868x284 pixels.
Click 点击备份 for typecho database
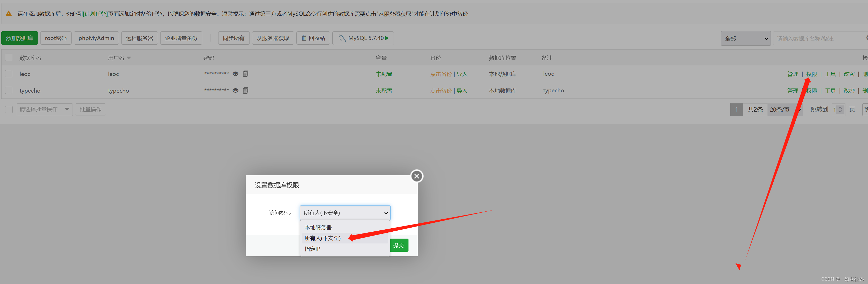coord(441,90)
